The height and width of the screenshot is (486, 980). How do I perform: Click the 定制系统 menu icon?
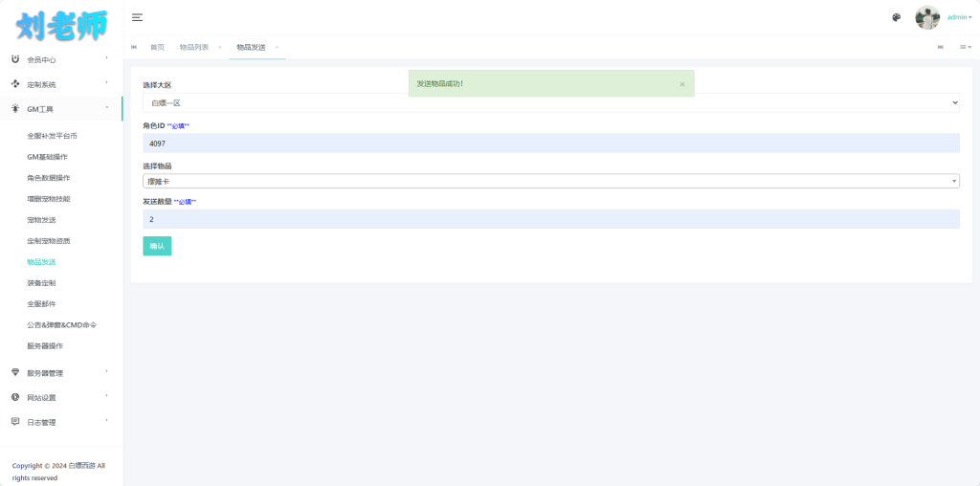(x=15, y=83)
